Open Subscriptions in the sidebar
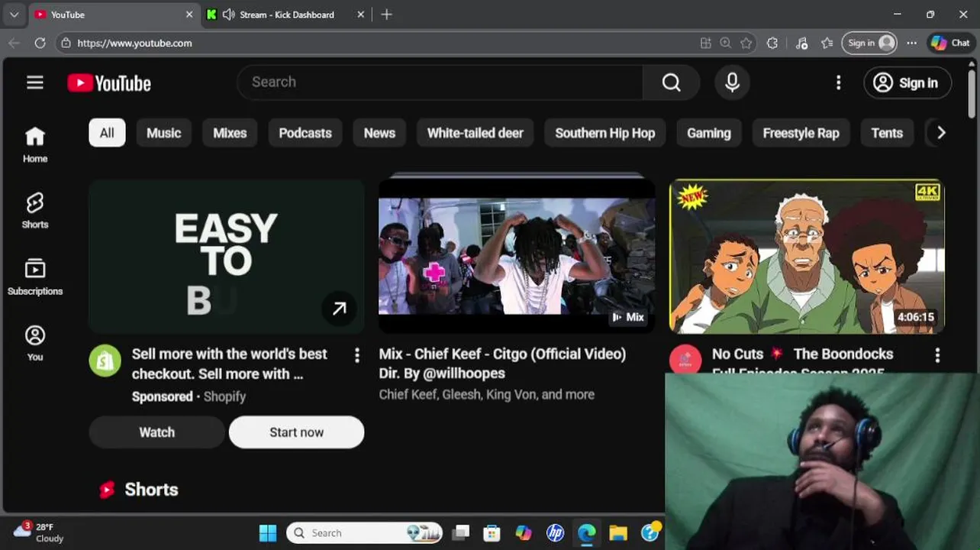980x550 pixels. [x=35, y=277]
